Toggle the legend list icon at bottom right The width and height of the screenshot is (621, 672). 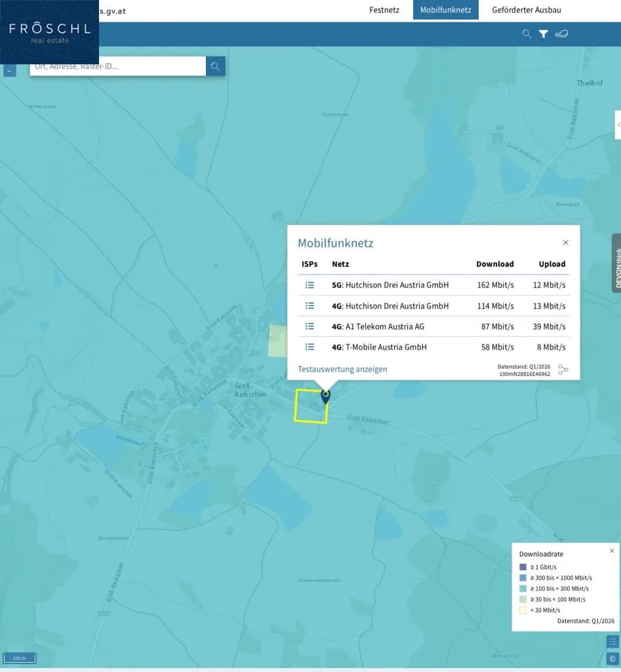click(613, 642)
